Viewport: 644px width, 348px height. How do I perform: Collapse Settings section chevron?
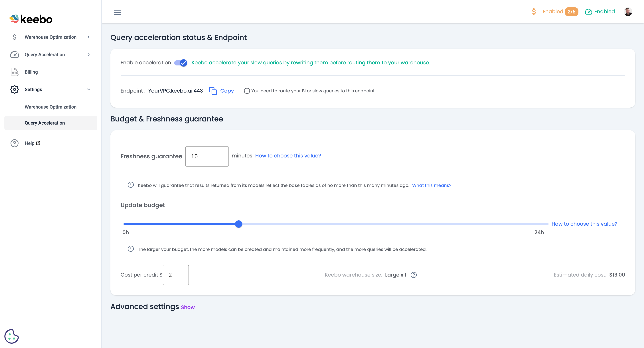(88, 89)
